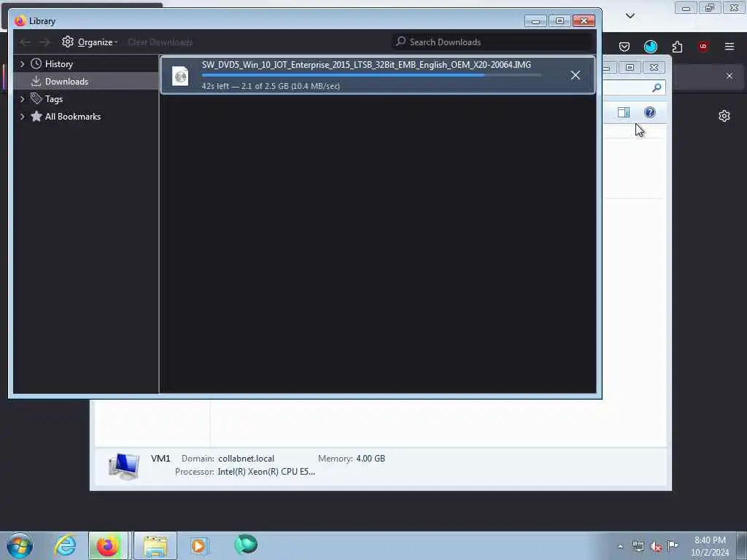Click the collabnet.local domain text
This screenshot has height=560, width=747.
click(247, 459)
